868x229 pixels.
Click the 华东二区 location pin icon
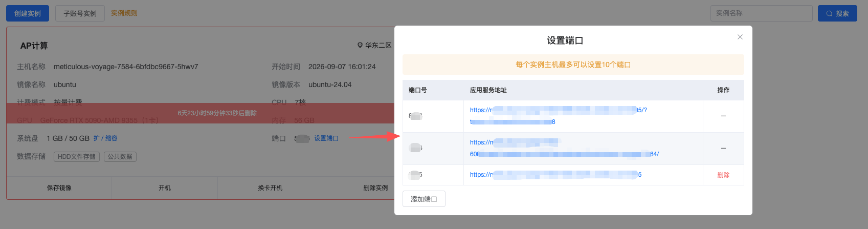tap(360, 45)
